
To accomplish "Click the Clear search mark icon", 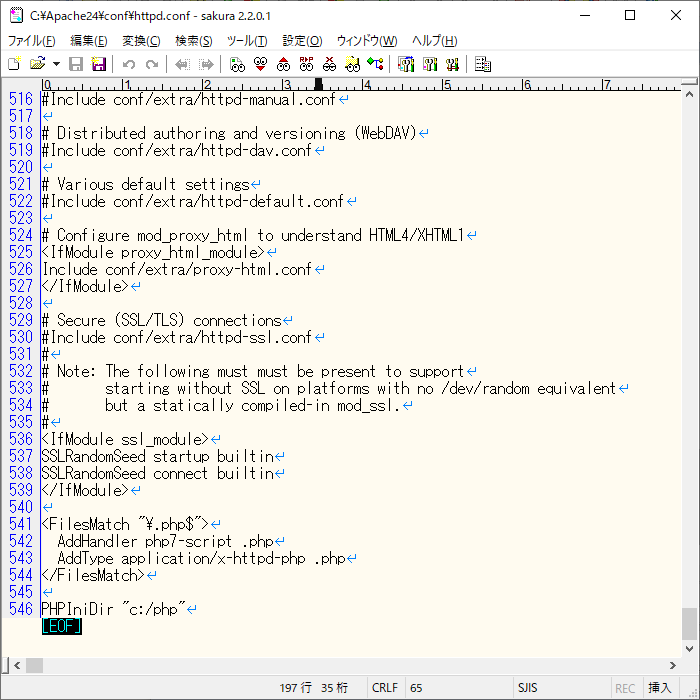I will point(329,64).
